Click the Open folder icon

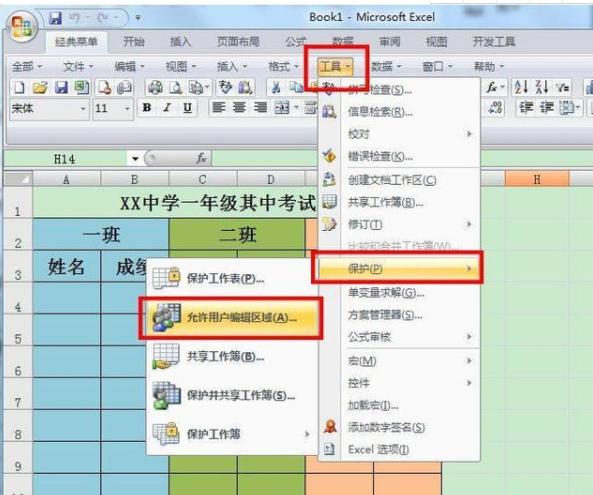tap(40, 87)
